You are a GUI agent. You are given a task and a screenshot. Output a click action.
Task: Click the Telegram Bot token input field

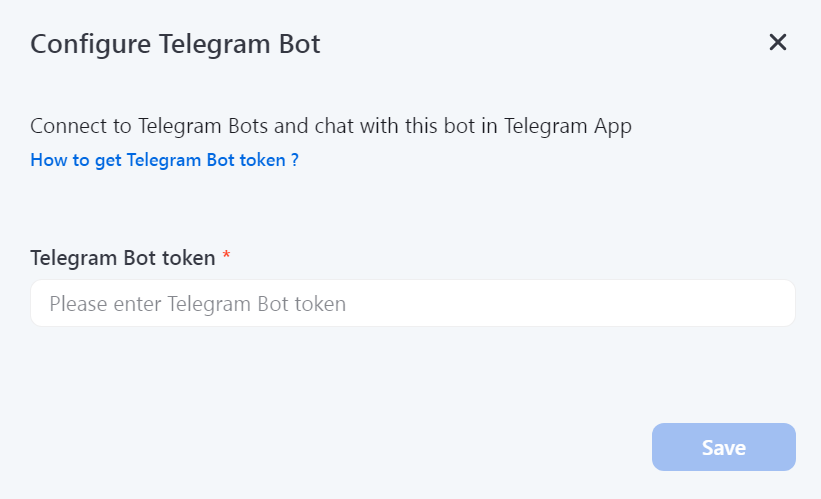[x=412, y=303]
